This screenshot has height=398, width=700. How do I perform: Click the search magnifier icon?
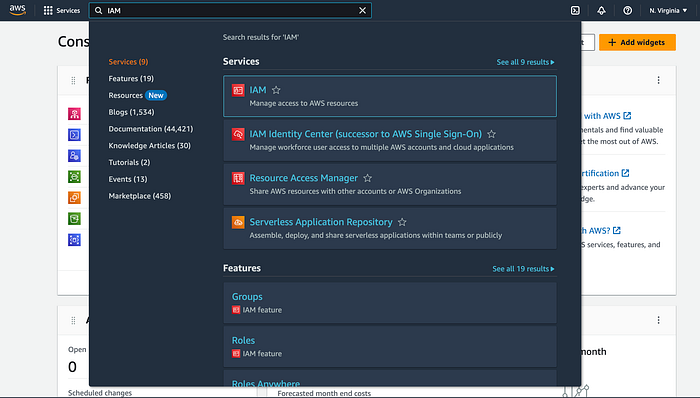pos(99,10)
